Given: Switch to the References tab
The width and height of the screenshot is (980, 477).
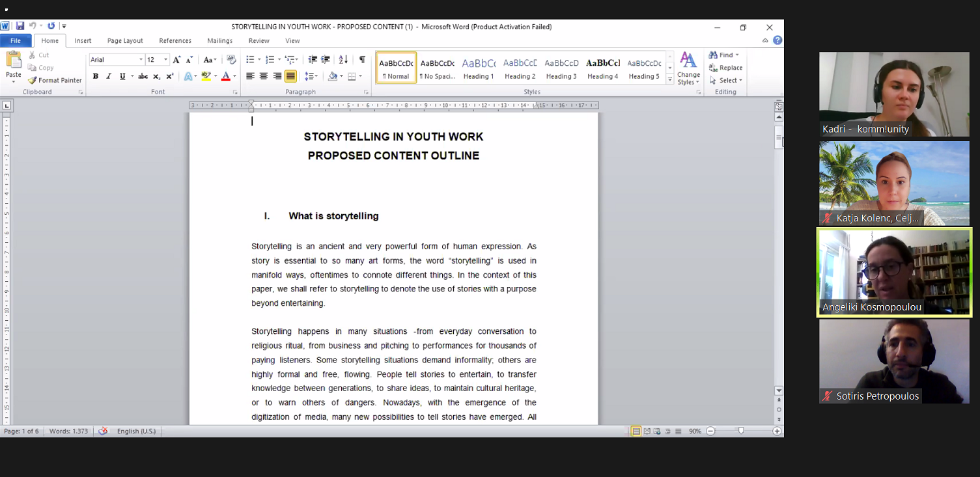Looking at the screenshot, I should click(175, 40).
